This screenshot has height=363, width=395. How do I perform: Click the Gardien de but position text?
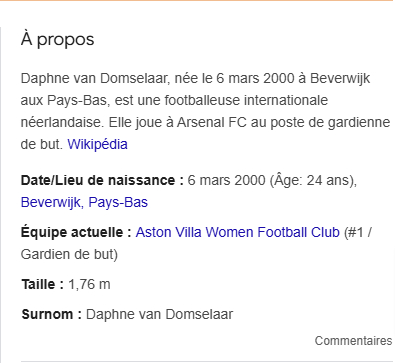(68, 255)
